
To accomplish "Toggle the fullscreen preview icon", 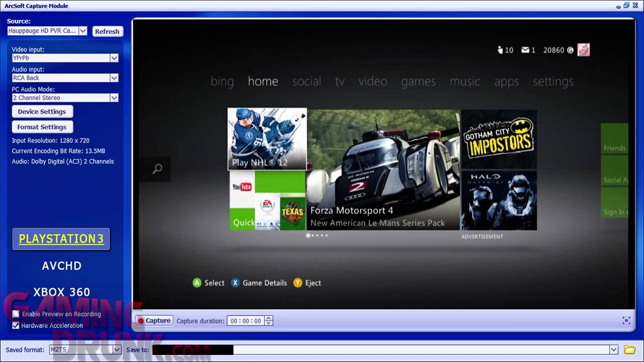I will [x=626, y=320].
